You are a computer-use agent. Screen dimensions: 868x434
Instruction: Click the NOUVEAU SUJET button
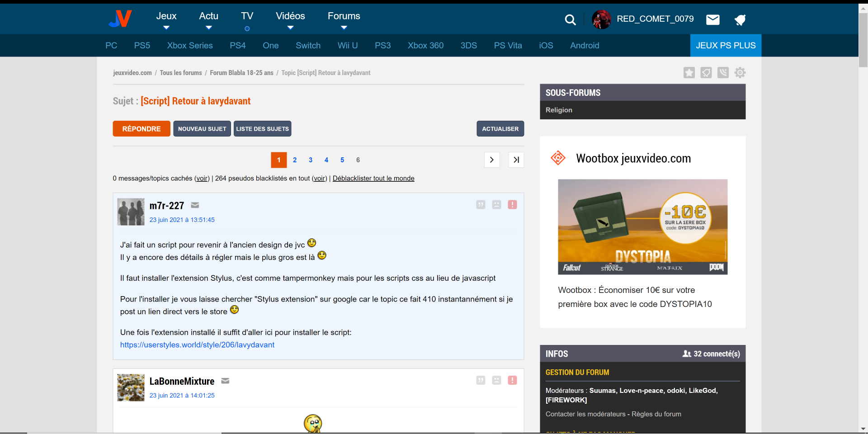pos(202,128)
